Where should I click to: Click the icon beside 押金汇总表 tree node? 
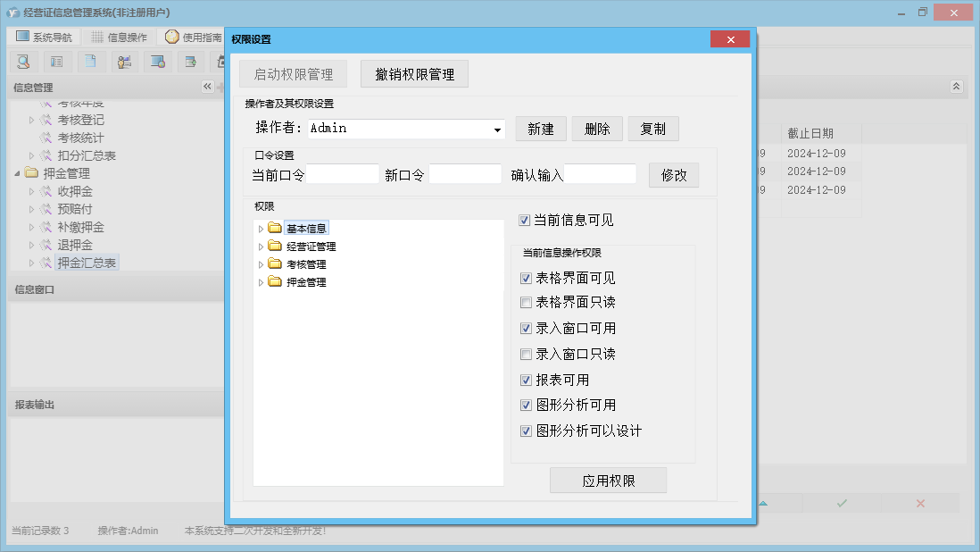[x=46, y=263]
